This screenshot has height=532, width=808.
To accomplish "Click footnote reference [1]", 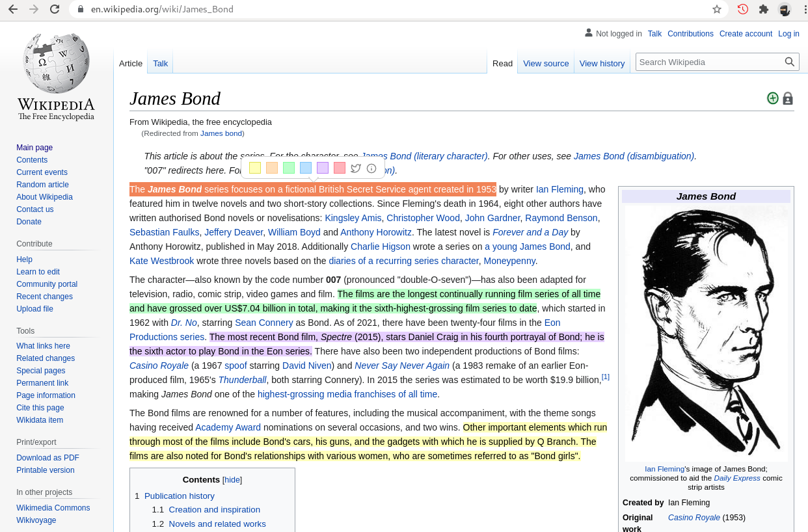I will [x=606, y=377].
